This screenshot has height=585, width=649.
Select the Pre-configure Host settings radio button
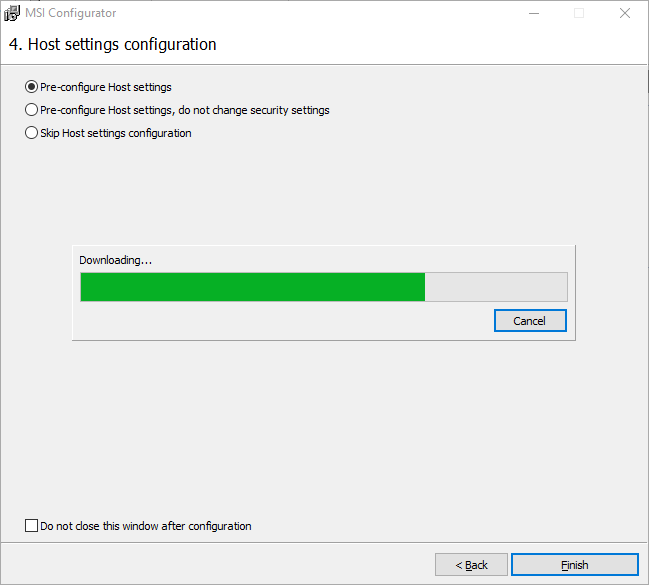[31, 87]
